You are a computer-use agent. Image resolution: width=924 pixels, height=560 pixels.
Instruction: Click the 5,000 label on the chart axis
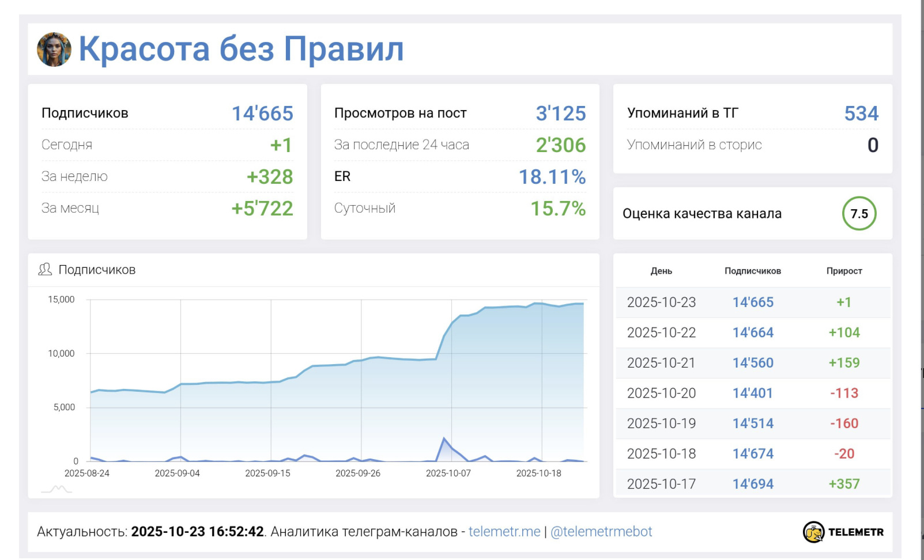pos(64,407)
